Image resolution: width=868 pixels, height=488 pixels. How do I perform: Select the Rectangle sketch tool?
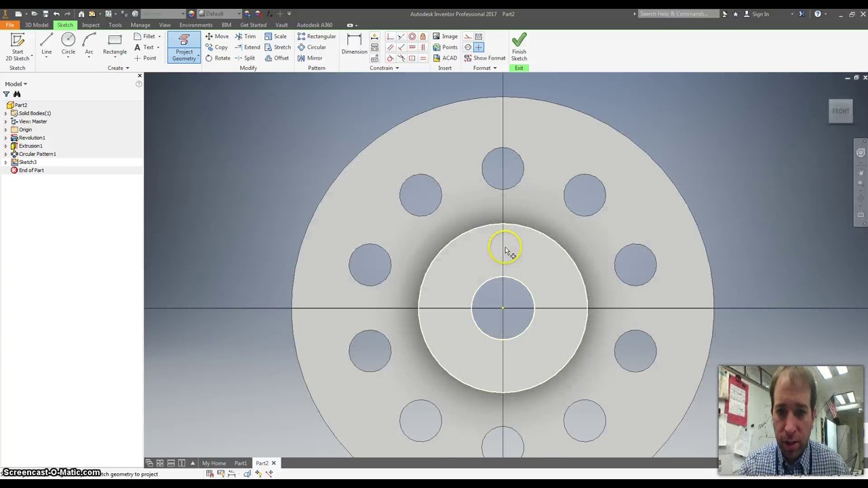[x=115, y=45]
